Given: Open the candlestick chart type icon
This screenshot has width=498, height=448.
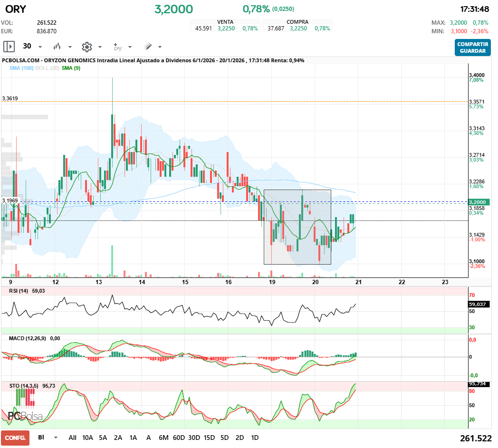Looking at the screenshot, I should (57, 47).
